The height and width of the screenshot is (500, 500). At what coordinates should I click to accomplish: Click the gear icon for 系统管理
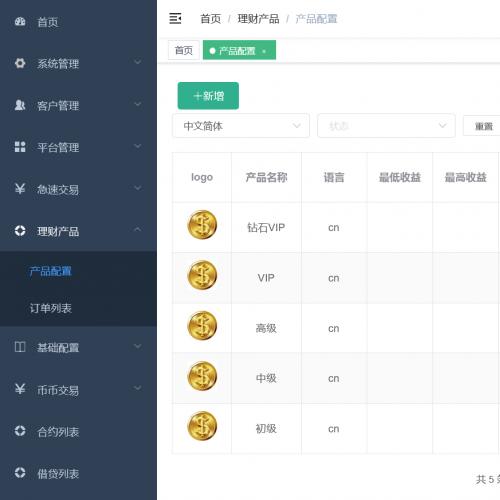coord(20,63)
